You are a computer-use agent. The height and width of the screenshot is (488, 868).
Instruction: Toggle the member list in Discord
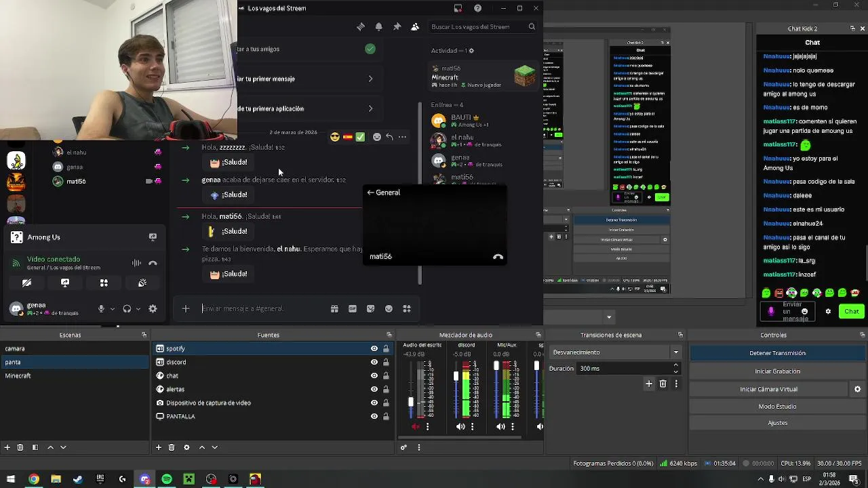415,26
